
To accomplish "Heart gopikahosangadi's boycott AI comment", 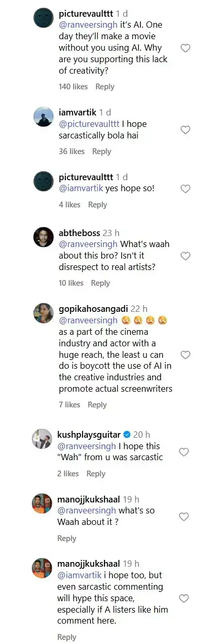I will (x=185, y=355).
